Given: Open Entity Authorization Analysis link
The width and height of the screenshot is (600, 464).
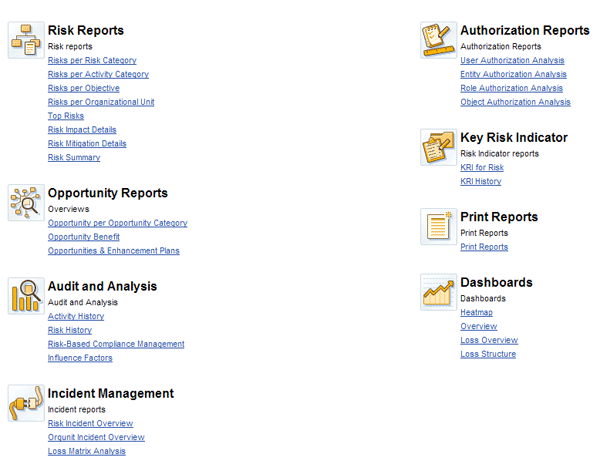Looking at the screenshot, I should click(x=514, y=74).
